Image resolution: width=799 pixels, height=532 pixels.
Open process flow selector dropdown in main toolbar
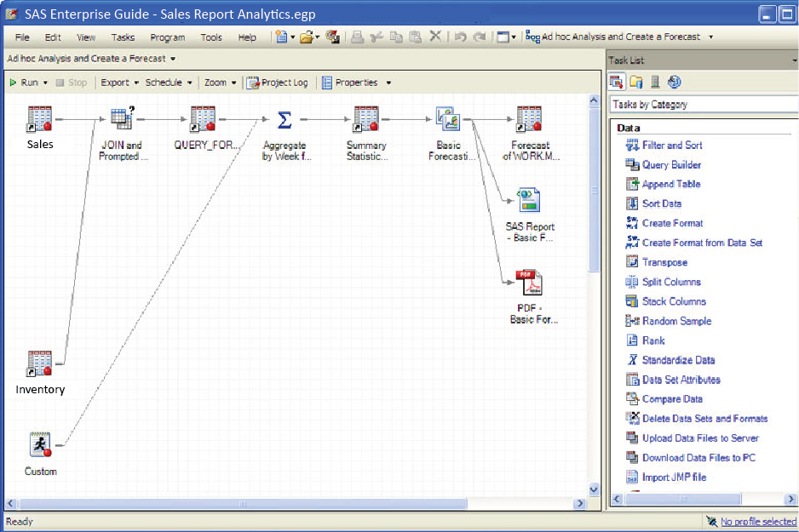711,37
